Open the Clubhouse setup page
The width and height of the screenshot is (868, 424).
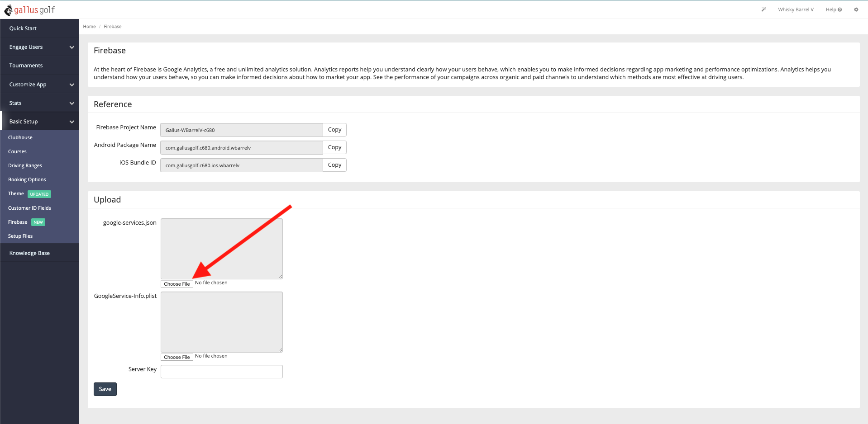(20, 137)
